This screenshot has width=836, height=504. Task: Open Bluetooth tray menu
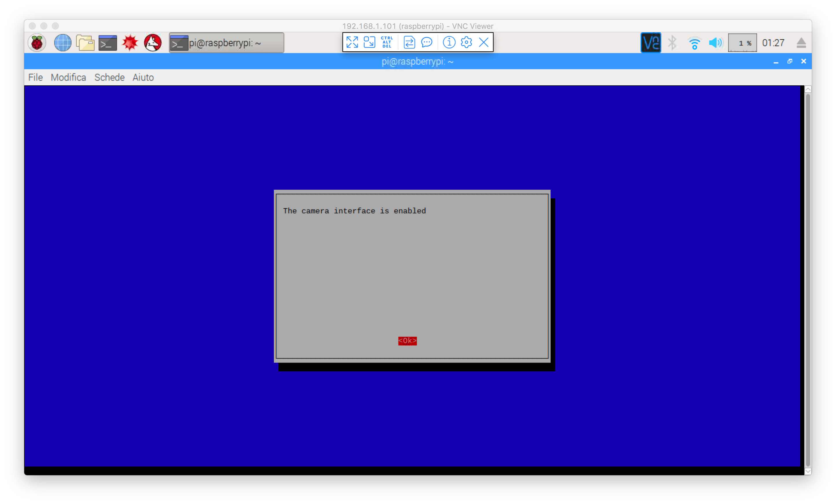tap(672, 43)
